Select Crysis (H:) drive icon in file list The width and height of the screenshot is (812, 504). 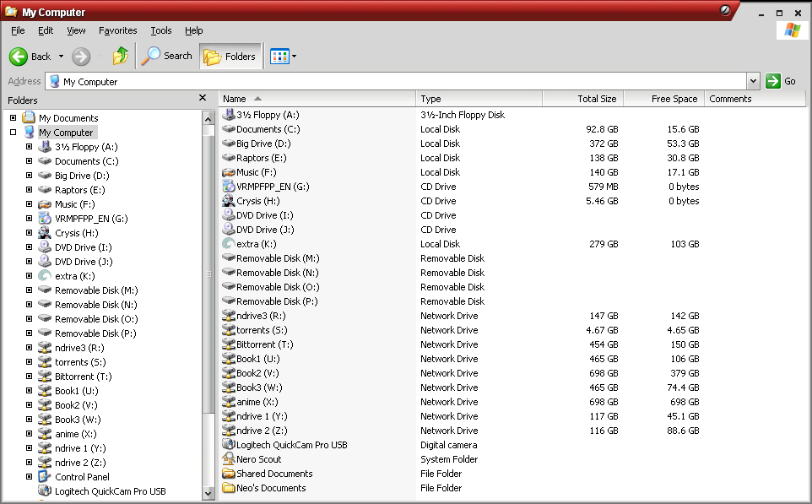coord(229,200)
